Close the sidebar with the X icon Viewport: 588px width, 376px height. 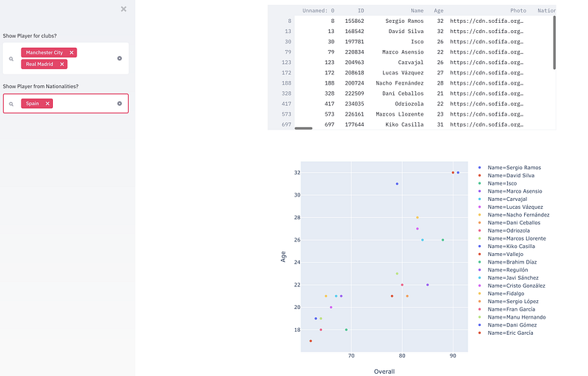(123, 9)
